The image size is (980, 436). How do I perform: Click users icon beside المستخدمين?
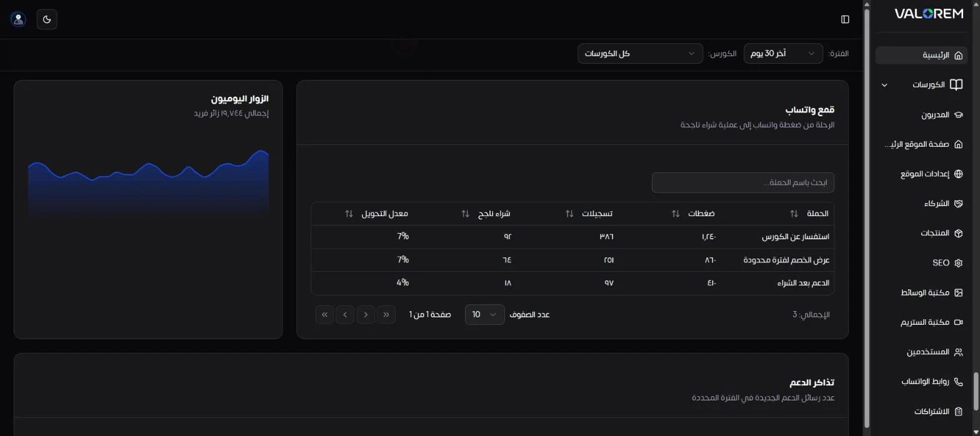[x=958, y=352]
